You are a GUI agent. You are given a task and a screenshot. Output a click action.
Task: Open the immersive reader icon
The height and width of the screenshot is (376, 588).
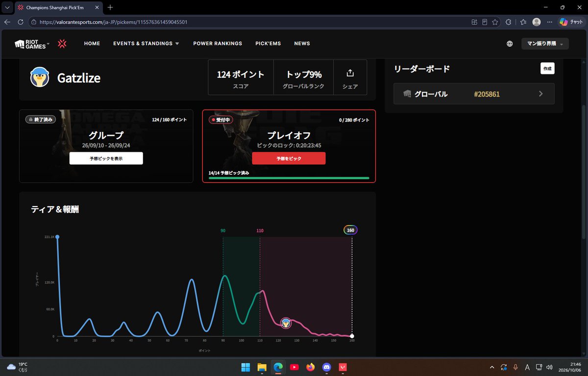485,22
